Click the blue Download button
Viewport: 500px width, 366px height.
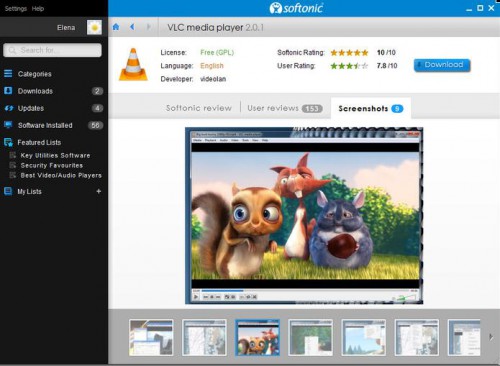(442, 65)
